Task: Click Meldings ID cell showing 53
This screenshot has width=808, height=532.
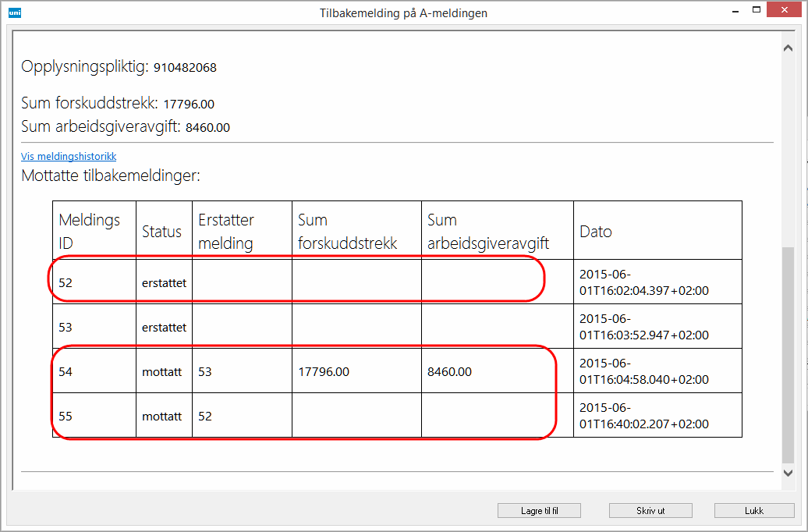Action: [x=66, y=328]
